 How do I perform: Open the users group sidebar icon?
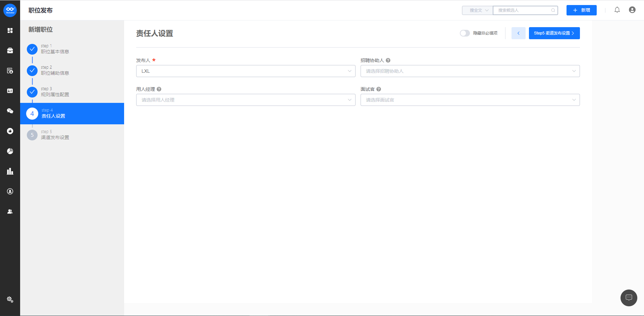point(10,211)
